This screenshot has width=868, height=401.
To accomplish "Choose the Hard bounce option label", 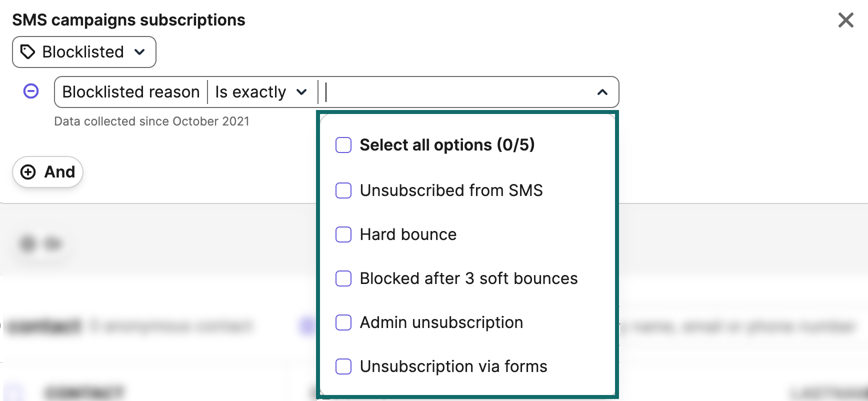I will tap(408, 234).
